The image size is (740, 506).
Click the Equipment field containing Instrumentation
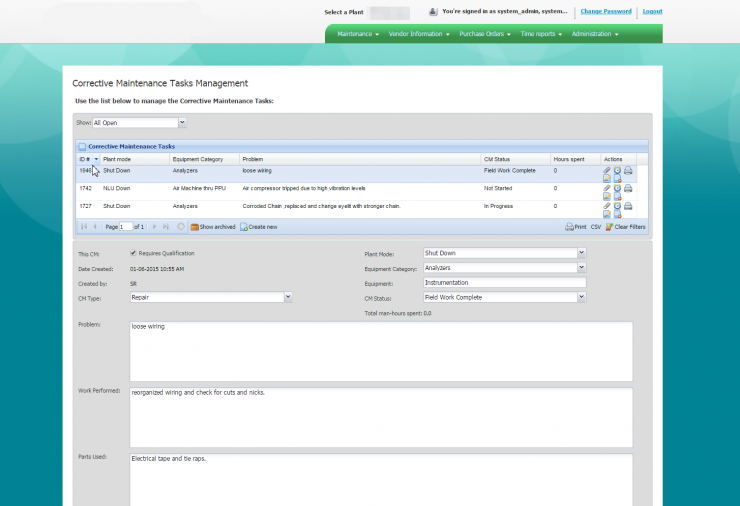(x=505, y=282)
